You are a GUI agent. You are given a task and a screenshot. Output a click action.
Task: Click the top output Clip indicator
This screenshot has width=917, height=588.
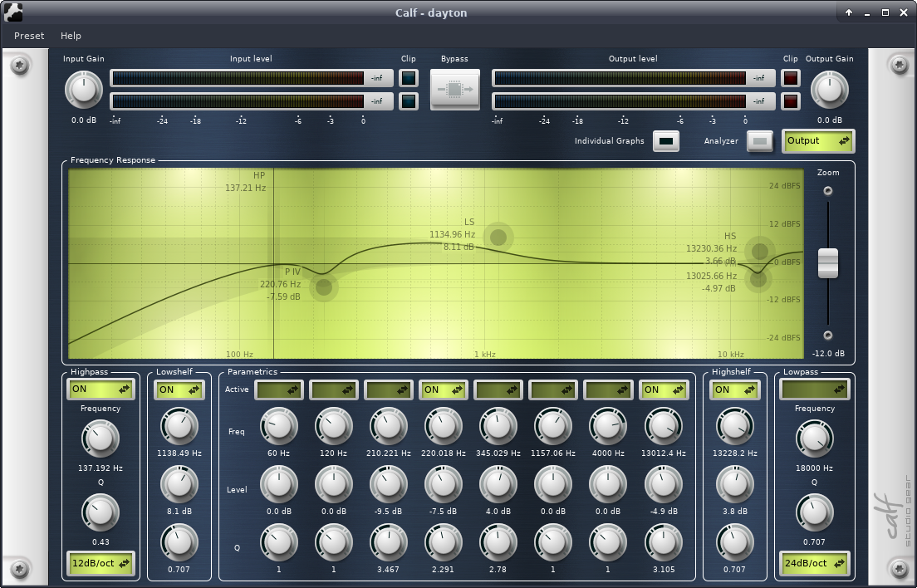point(791,78)
